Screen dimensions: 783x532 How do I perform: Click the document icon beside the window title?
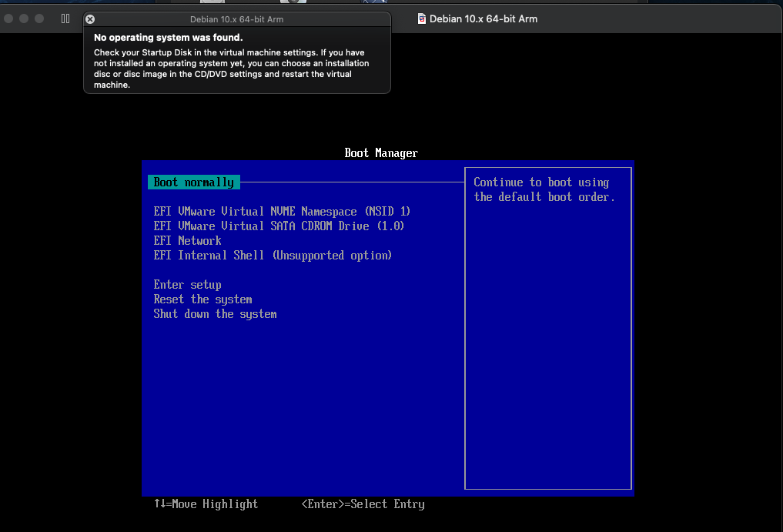pyautogui.click(x=421, y=19)
